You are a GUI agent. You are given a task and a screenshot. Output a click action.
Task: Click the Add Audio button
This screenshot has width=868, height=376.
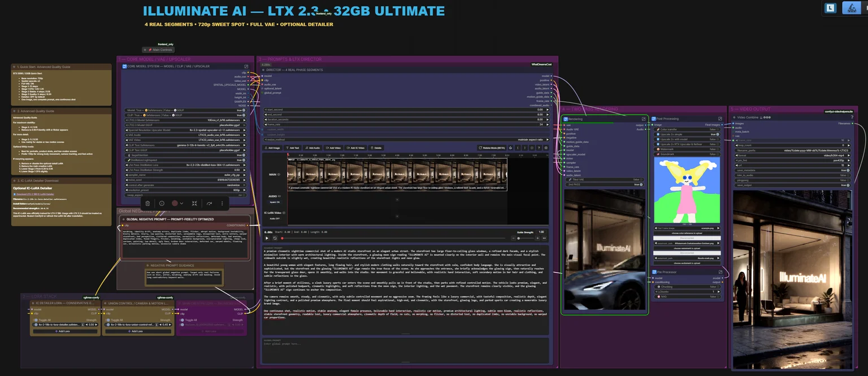click(313, 148)
